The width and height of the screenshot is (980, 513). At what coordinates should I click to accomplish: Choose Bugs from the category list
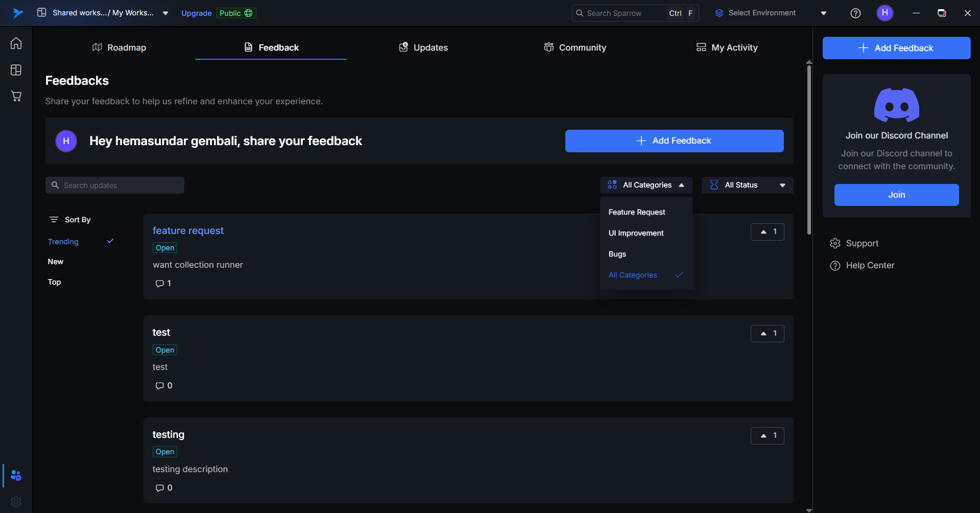coord(617,254)
